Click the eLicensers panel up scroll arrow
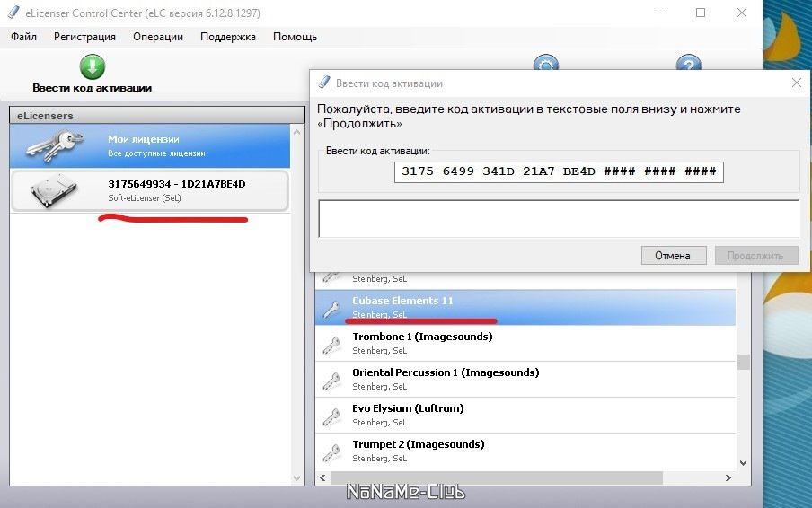 [x=296, y=133]
